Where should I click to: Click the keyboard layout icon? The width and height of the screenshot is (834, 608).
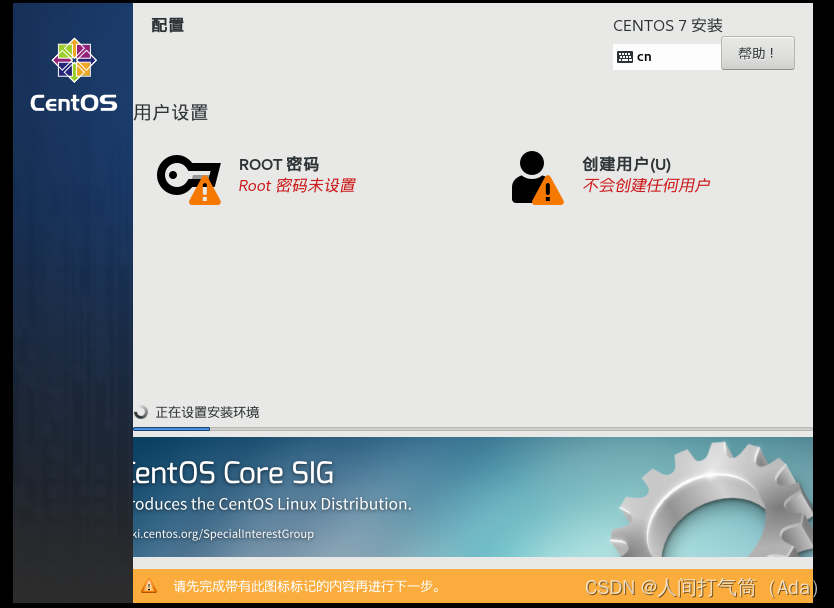pyautogui.click(x=624, y=57)
